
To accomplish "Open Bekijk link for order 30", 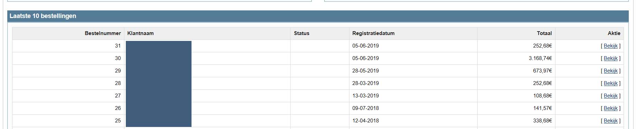I will coord(610,58).
